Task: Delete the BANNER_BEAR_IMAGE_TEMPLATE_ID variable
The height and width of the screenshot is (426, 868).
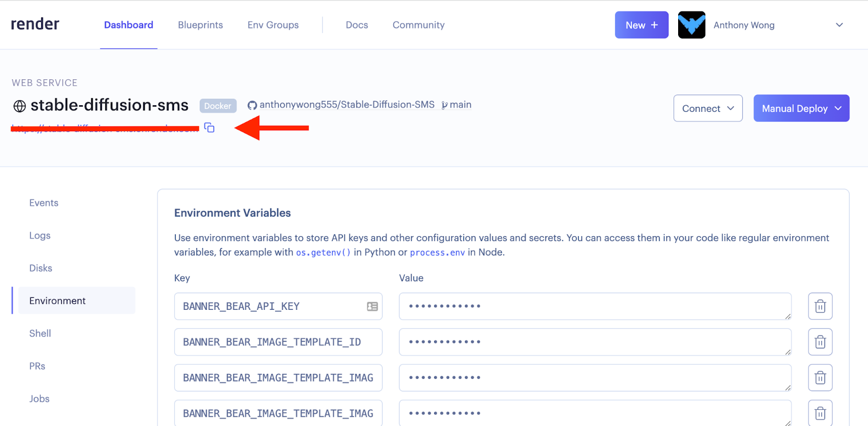Action: [820, 342]
